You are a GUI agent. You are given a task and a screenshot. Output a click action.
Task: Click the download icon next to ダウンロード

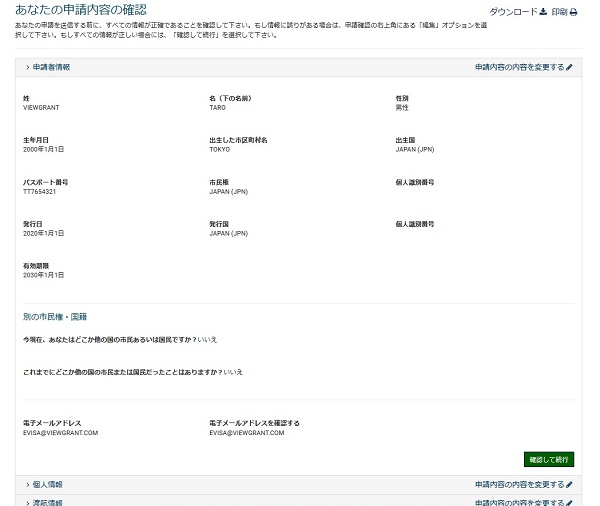pyautogui.click(x=544, y=12)
